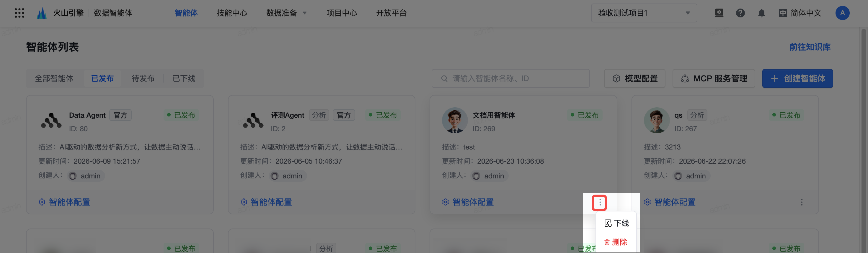This screenshot has width=868, height=253.
Task: Click the language switch icon beside 简体中文
Action: point(782,13)
